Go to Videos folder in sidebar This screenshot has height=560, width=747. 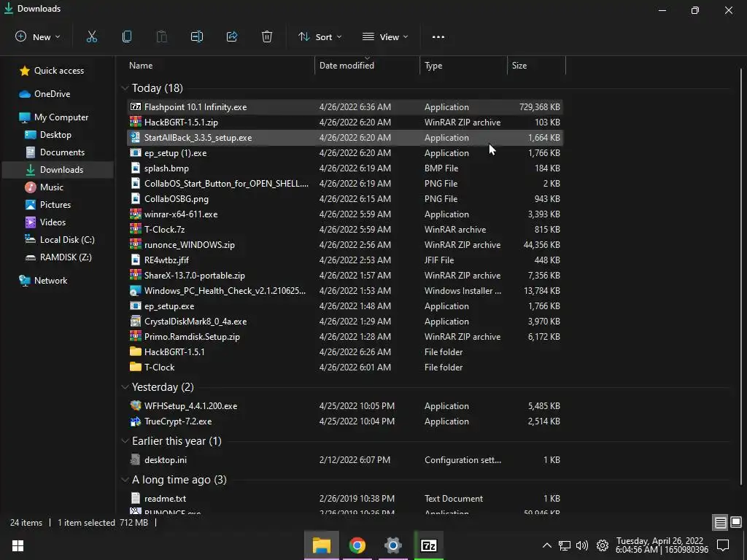coord(45,222)
